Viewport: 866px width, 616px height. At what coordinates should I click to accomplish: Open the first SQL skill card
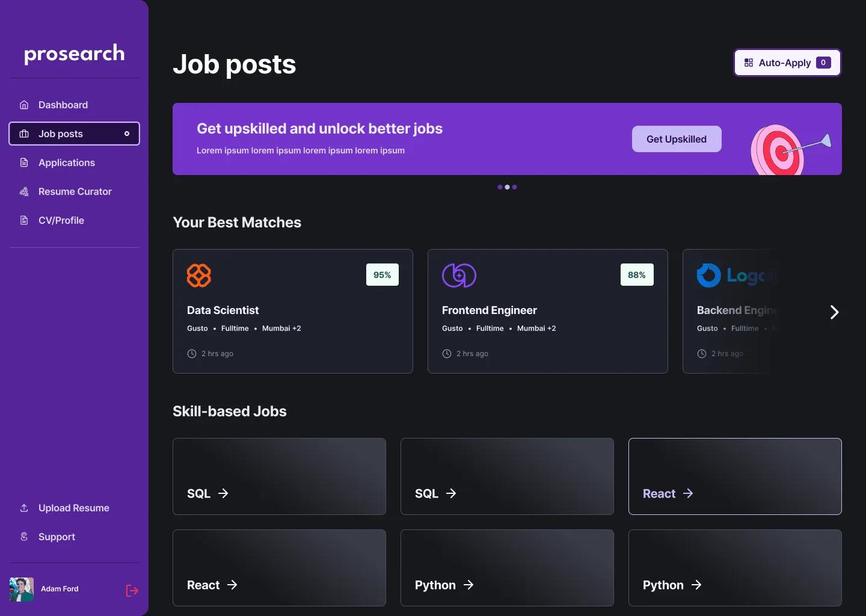(279, 476)
